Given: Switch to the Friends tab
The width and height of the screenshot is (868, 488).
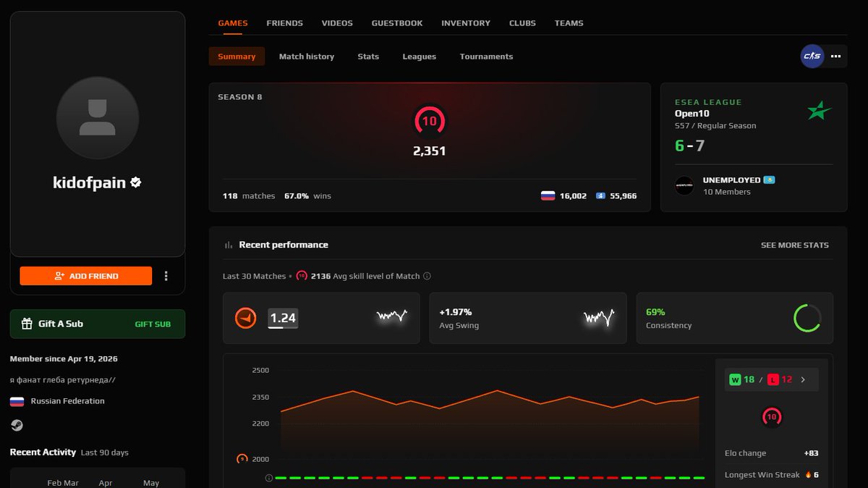Looking at the screenshot, I should click(x=284, y=23).
